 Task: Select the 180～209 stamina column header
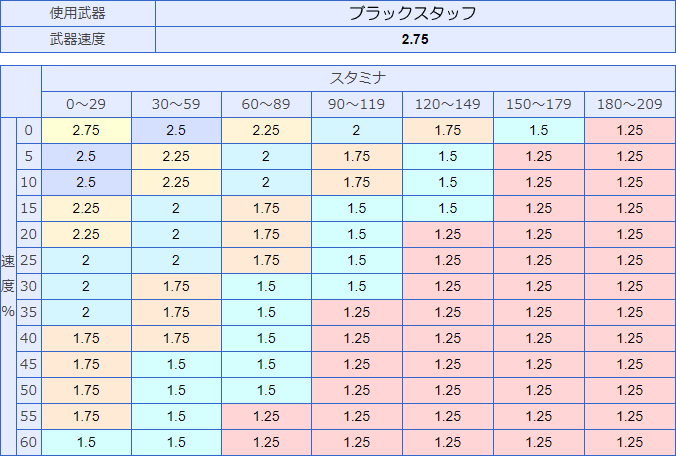click(x=630, y=104)
